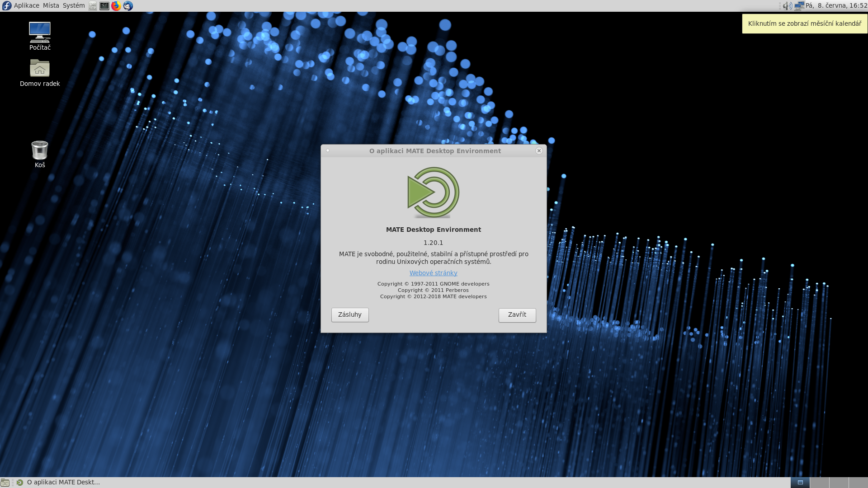868x488 pixels.
Task: Click the Zavřít button
Action: [x=517, y=315]
